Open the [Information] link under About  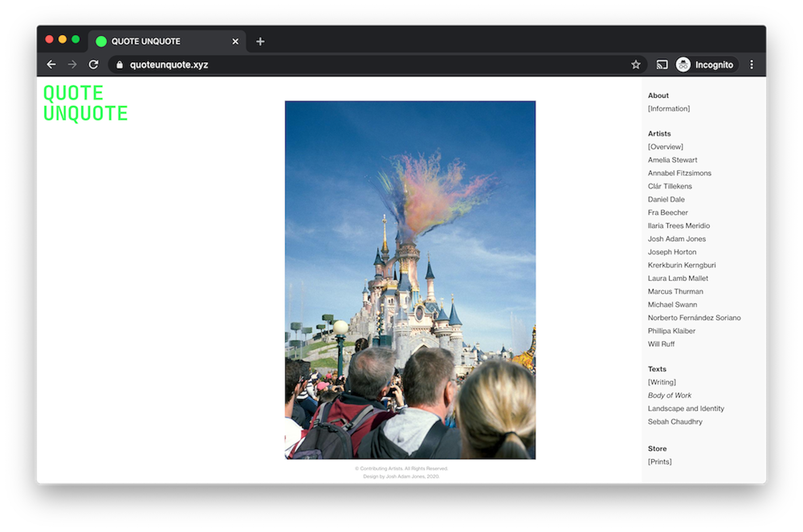(x=668, y=109)
